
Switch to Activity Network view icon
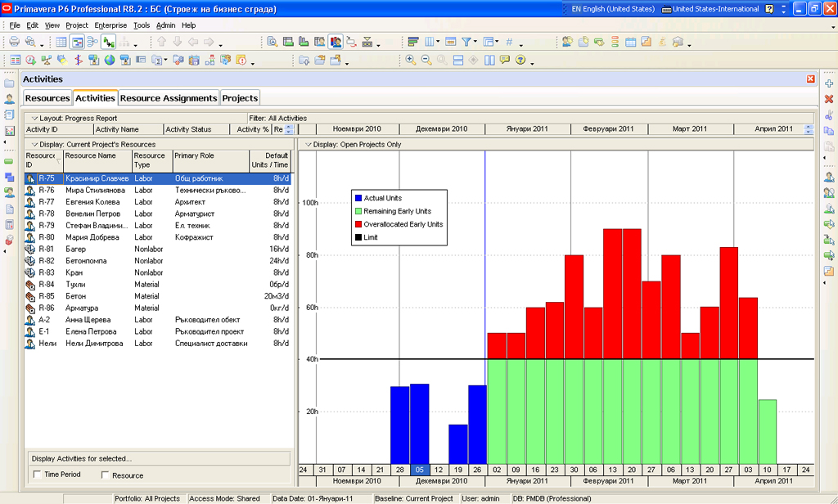tap(92, 42)
